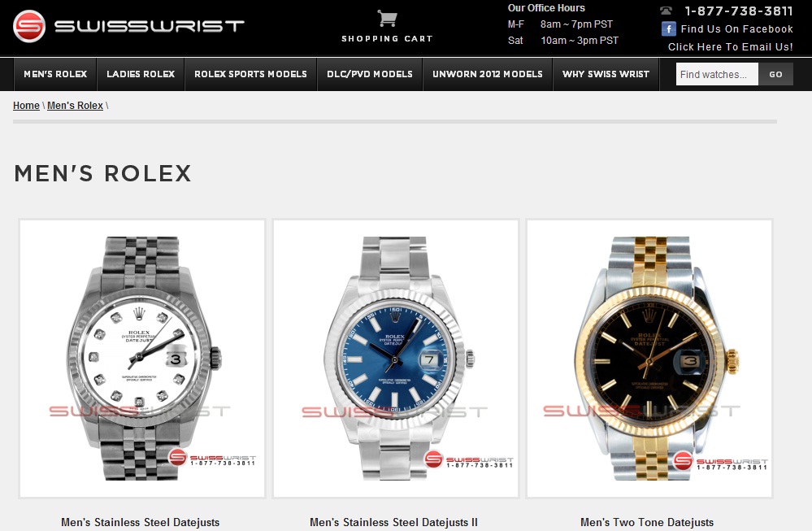Click Find Us On Facebook link
The width and height of the screenshot is (812, 531).
coord(736,29)
